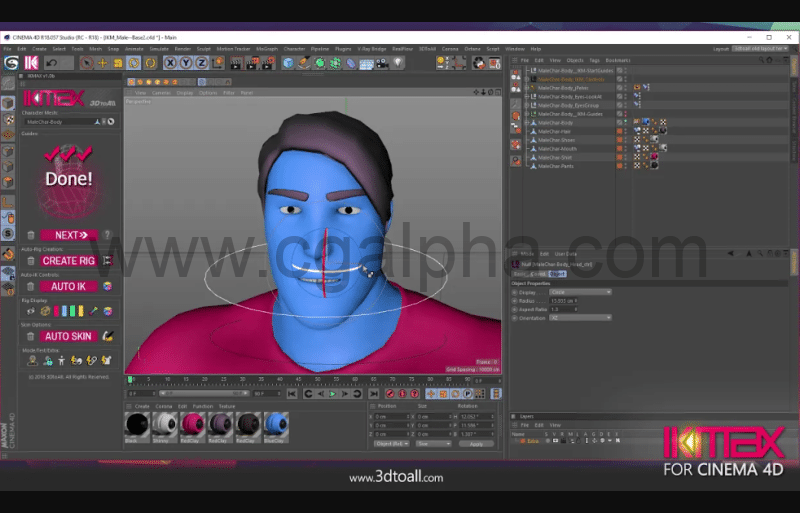
Task: Click the NEXT button in IKMAX
Action: click(x=69, y=235)
